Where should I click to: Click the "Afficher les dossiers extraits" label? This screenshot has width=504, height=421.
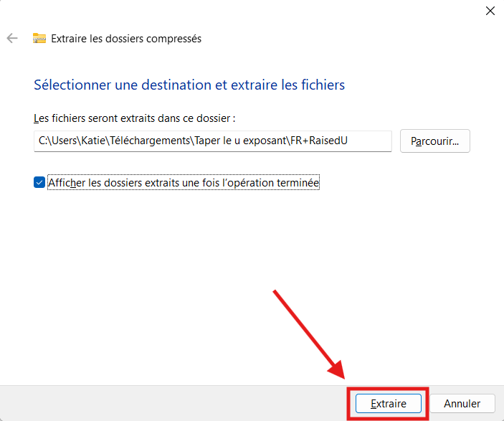pos(184,183)
